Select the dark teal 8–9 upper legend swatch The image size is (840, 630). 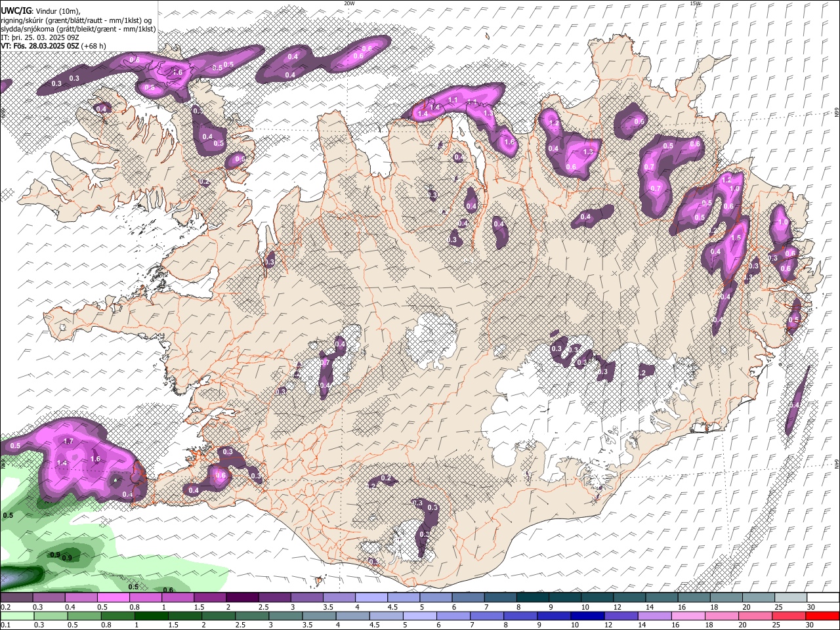[532, 598]
